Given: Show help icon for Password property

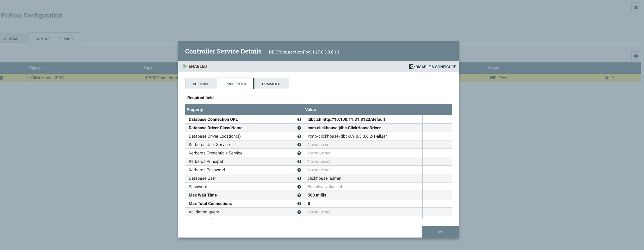Looking at the screenshot, I should 299,187.
